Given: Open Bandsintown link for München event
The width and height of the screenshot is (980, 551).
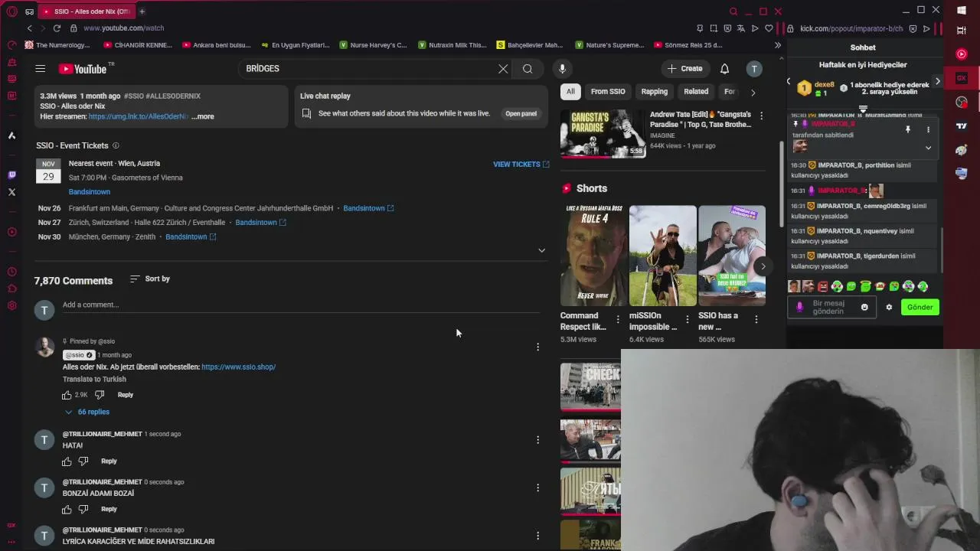Looking at the screenshot, I should point(191,237).
